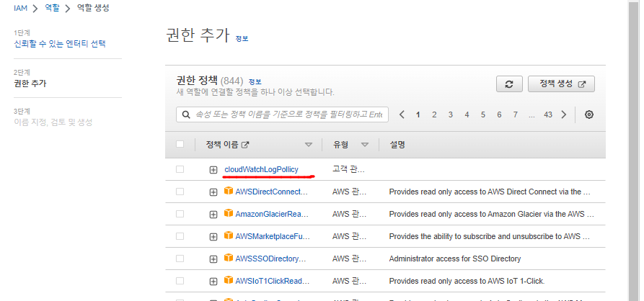Check the AWSSSODirectory policy checkbox
This screenshot has width=644, height=301.
click(x=180, y=259)
